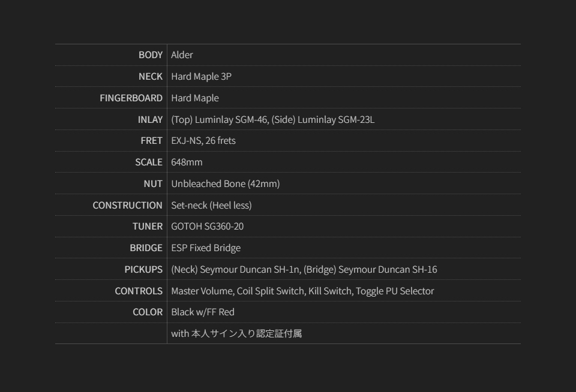Click the ESP Fixed Bridge value

pyautogui.click(x=206, y=248)
